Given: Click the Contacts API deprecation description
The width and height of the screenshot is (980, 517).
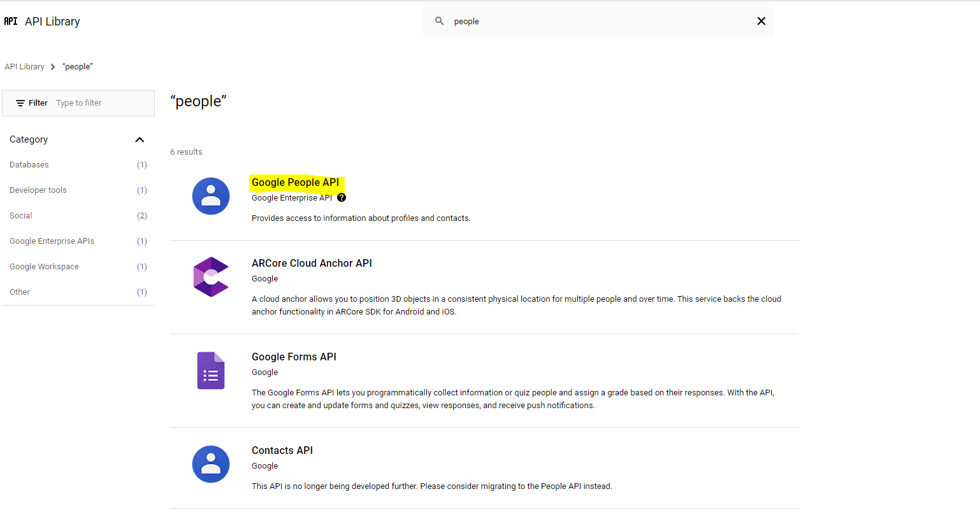Looking at the screenshot, I should click(x=432, y=486).
